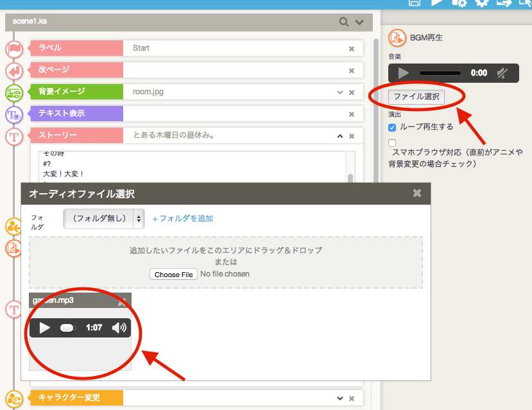Open search with the magnifier icon
The width and height of the screenshot is (532, 410).
click(344, 22)
